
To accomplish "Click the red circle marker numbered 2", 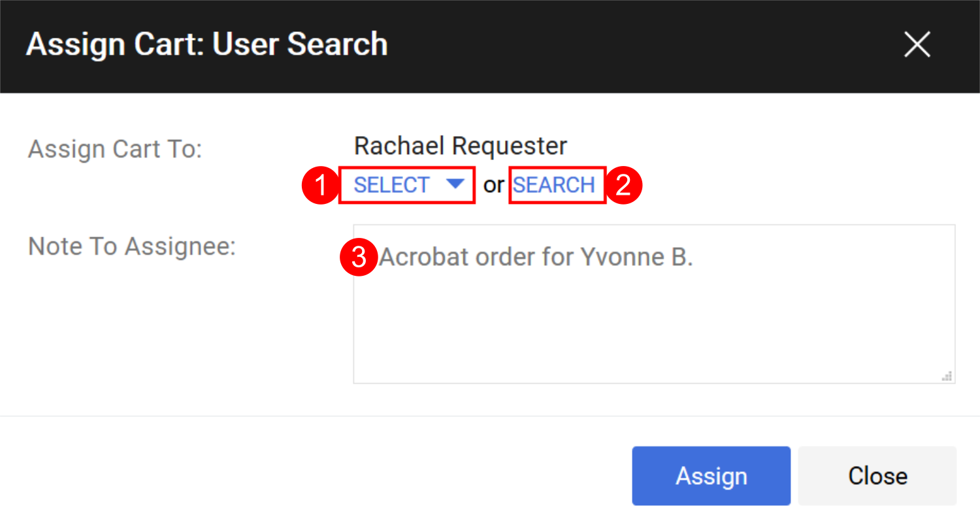I will click(623, 185).
